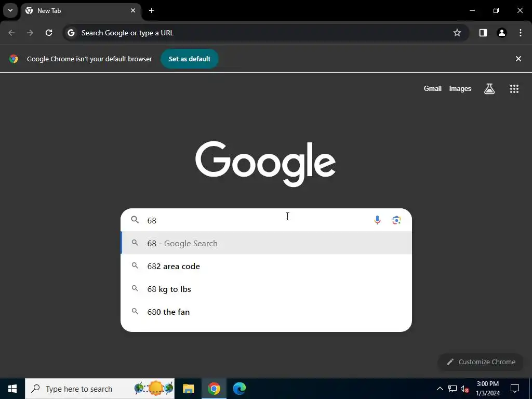Bookmark this tab with star icon
Screen dimensions: 532x399
coord(457,33)
